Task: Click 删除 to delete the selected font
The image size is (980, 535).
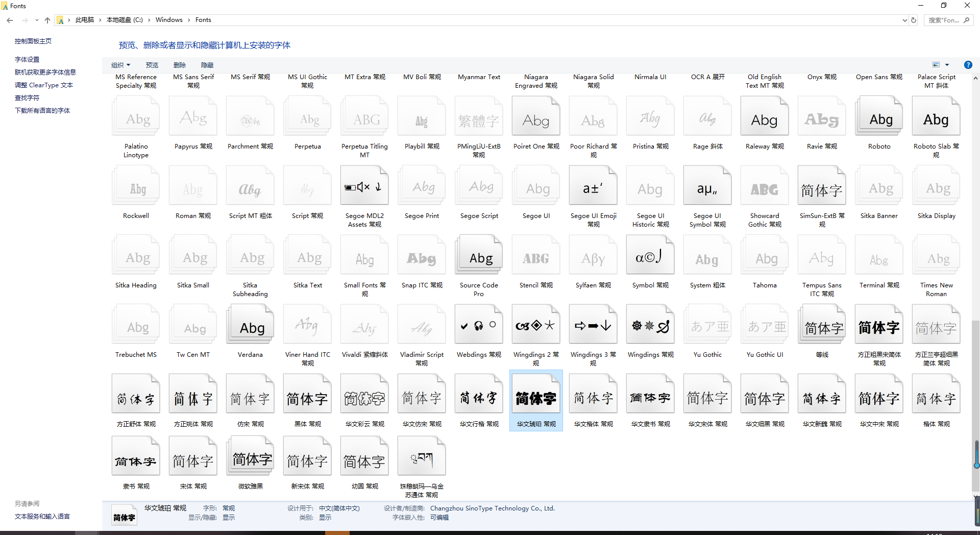Action: coord(180,65)
